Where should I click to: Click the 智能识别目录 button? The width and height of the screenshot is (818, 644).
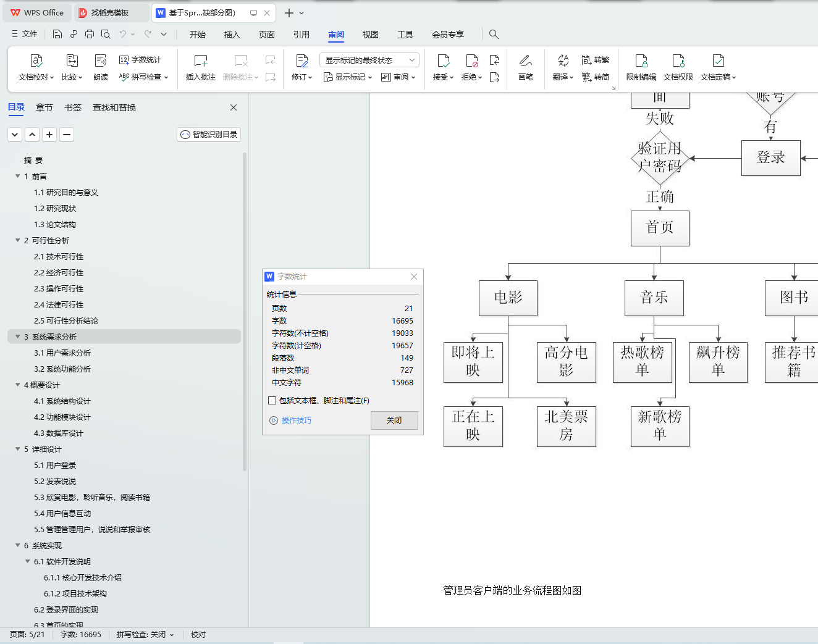click(x=209, y=135)
